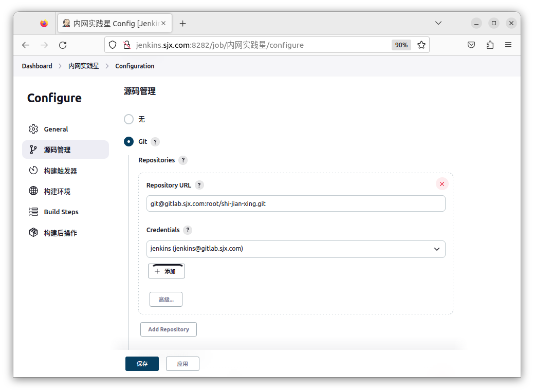Reload the page in Firefox
This screenshot has width=534, height=392.
click(63, 45)
